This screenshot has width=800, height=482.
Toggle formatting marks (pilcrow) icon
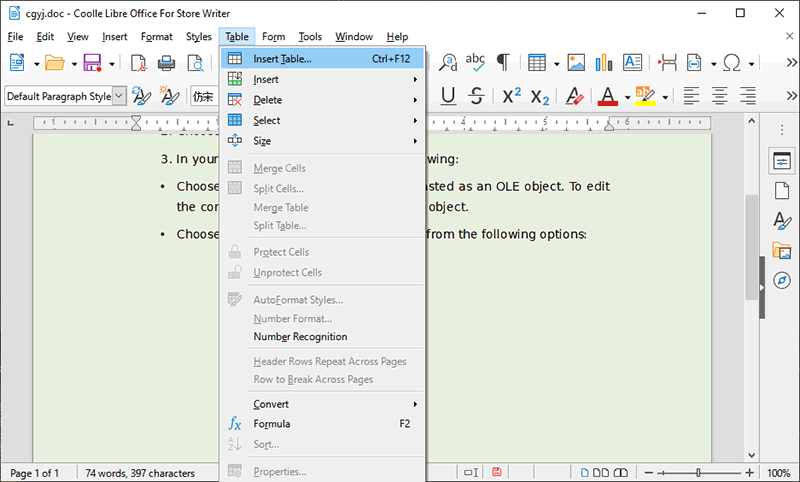pyautogui.click(x=503, y=63)
